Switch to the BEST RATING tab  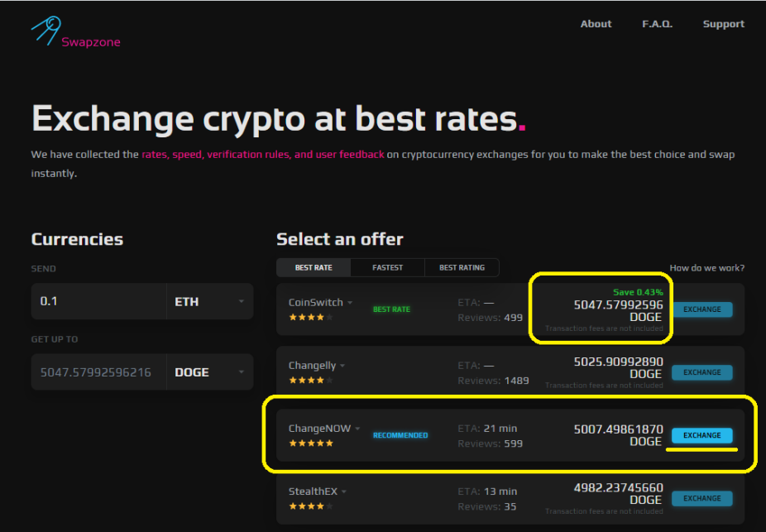[x=462, y=268]
